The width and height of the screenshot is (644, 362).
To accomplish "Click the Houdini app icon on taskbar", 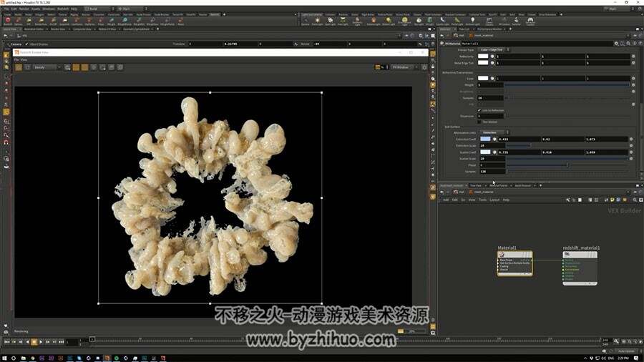I will click(107, 358).
